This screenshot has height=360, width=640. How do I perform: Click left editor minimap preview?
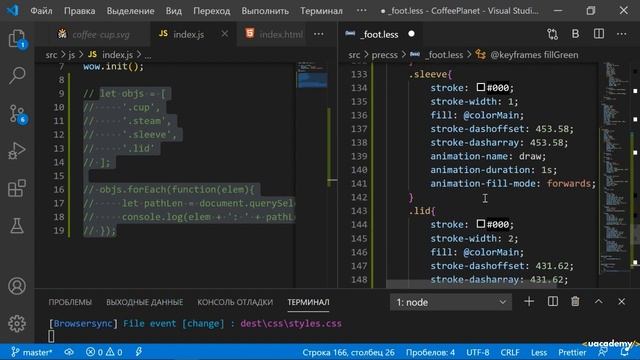pyautogui.click(x=312, y=75)
